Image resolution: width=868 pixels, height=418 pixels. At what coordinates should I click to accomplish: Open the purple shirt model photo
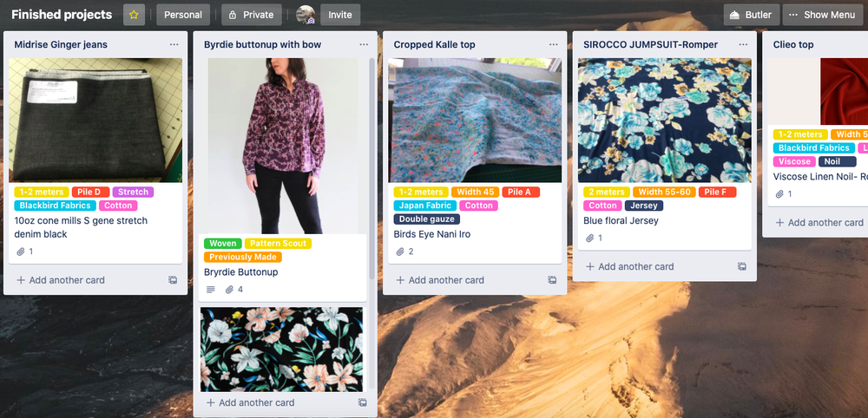pyautogui.click(x=282, y=146)
